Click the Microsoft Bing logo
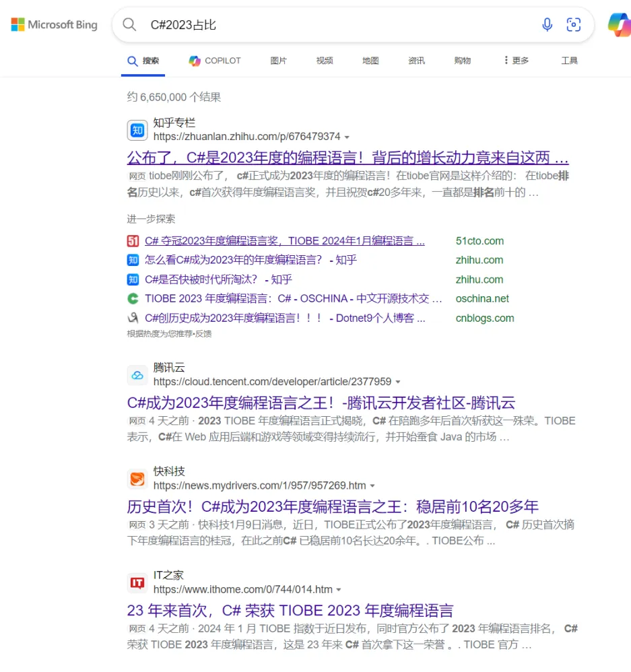The width and height of the screenshot is (631, 672). point(54,25)
